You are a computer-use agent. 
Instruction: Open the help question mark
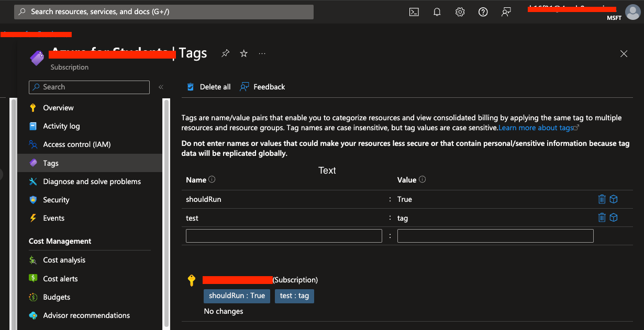tap(483, 12)
